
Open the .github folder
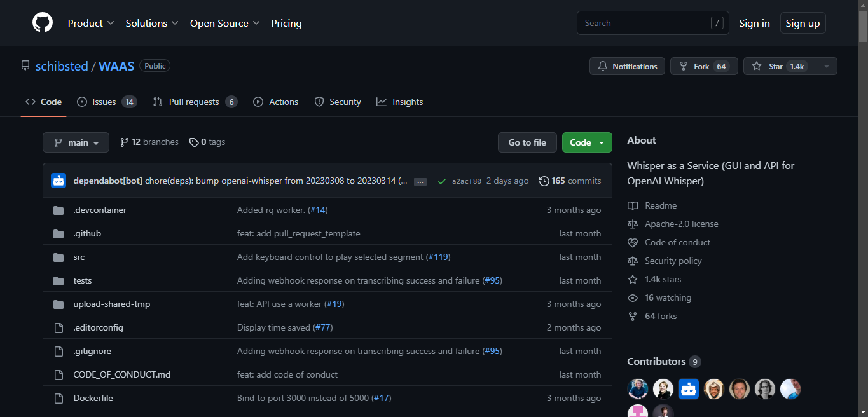coord(87,233)
